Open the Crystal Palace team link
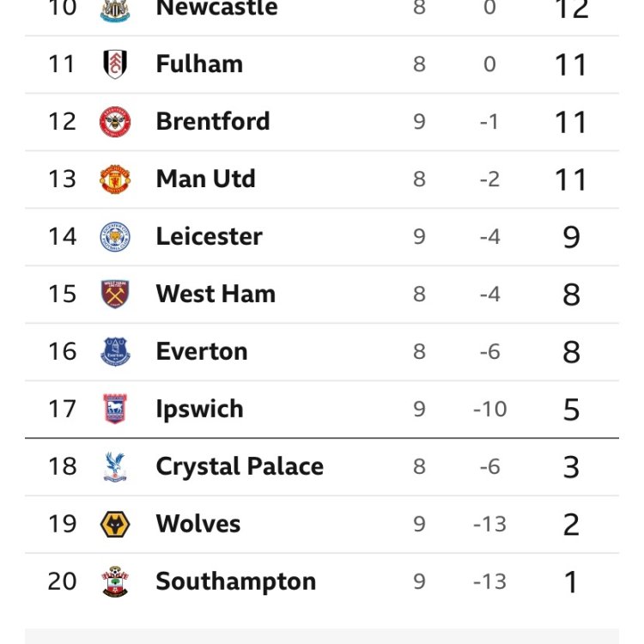The height and width of the screenshot is (644, 644). pyautogui.click(x=240, y=466)
